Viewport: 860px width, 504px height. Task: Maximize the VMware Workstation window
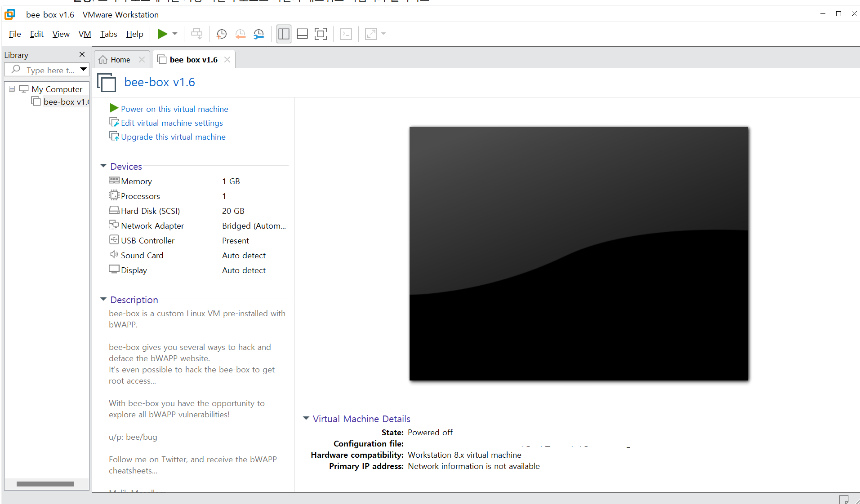click(838, 14)
